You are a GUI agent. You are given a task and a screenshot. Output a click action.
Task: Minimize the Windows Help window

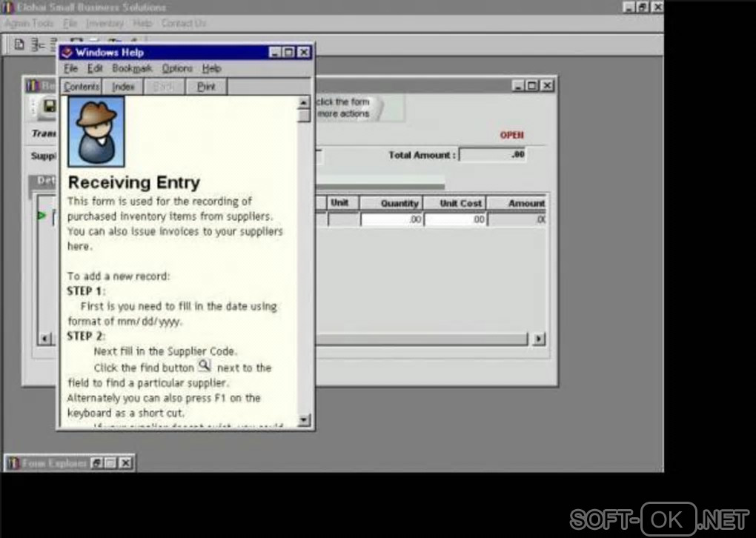[x=275, y=53]
